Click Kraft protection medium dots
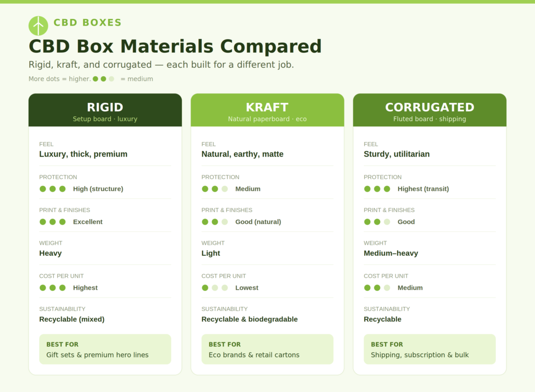535x392 pixels. [x=215, y=189]
